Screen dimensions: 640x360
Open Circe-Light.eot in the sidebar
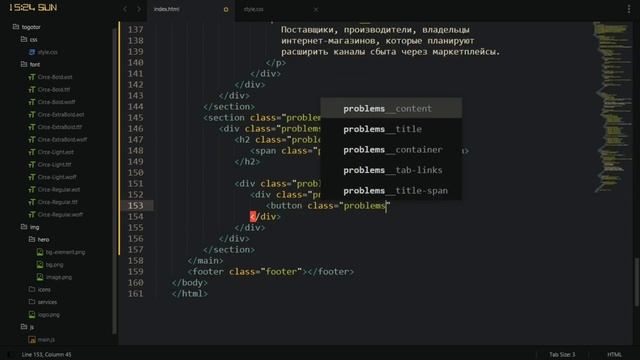(x=56, y=152)
